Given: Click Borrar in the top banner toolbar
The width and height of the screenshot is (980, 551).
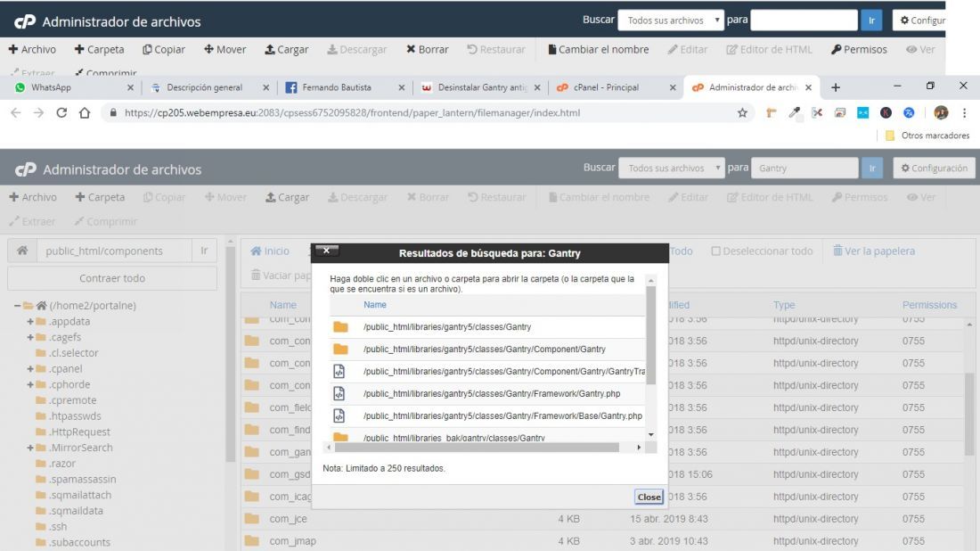Looking at the screenshot, I should tap(428, 49).
